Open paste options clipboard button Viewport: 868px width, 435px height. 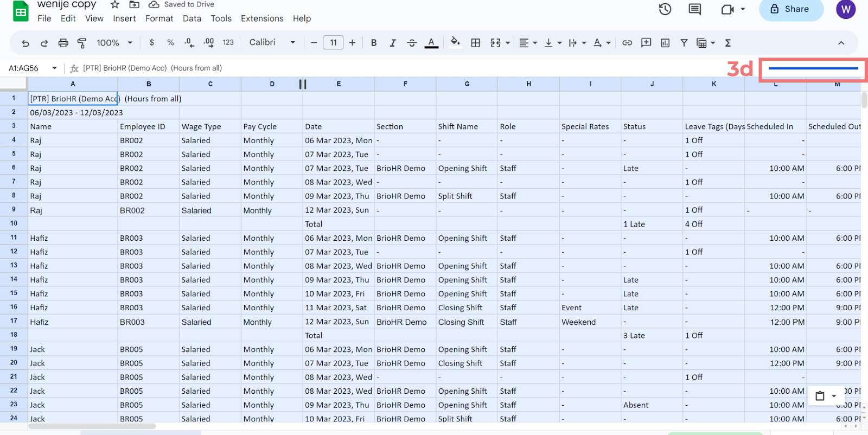(826, 396)
